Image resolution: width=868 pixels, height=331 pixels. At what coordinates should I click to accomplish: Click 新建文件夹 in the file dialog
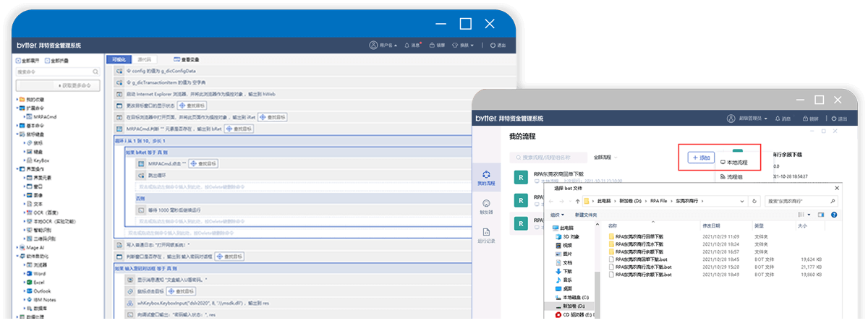point(586,215)
